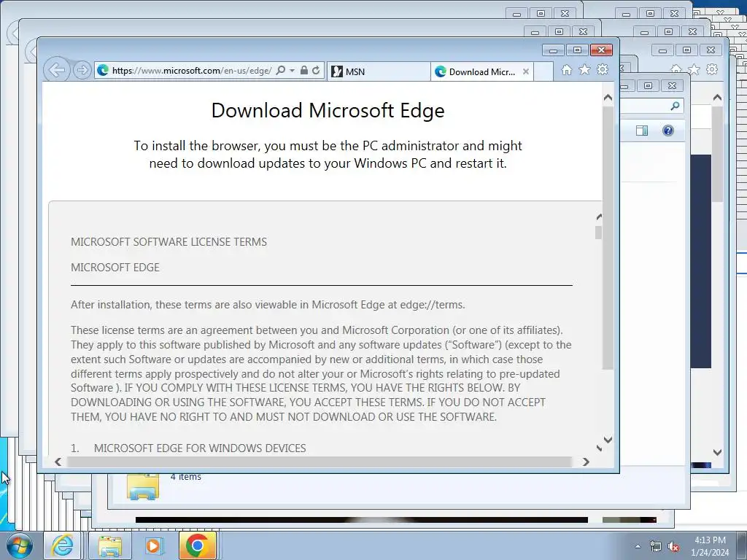The width and height of the screenshot is (747, 560).
Task: Open the Windows Start menu orb
Action: coord(20,545)
